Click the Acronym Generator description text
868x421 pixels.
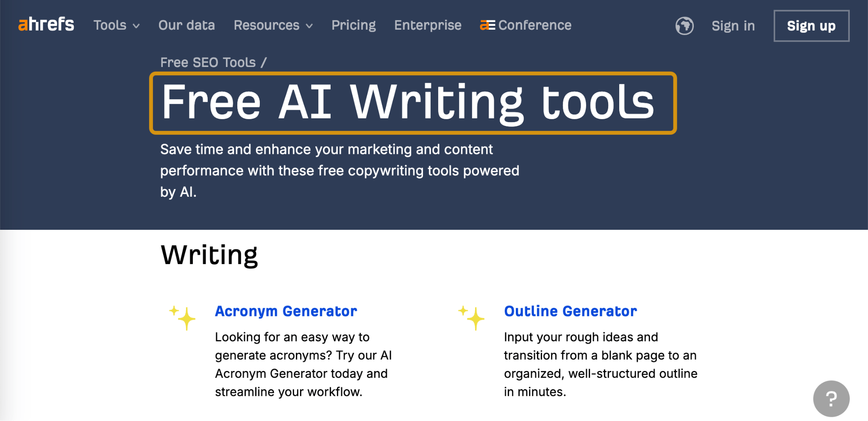pyautogui.click(x=303, y=364)
